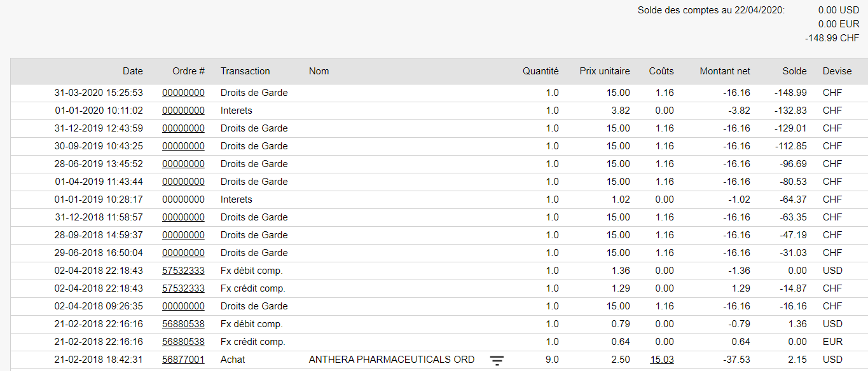868x371 pixels.
Task: Open the order link dated 31-12-2019
Action: click(183, 128)
